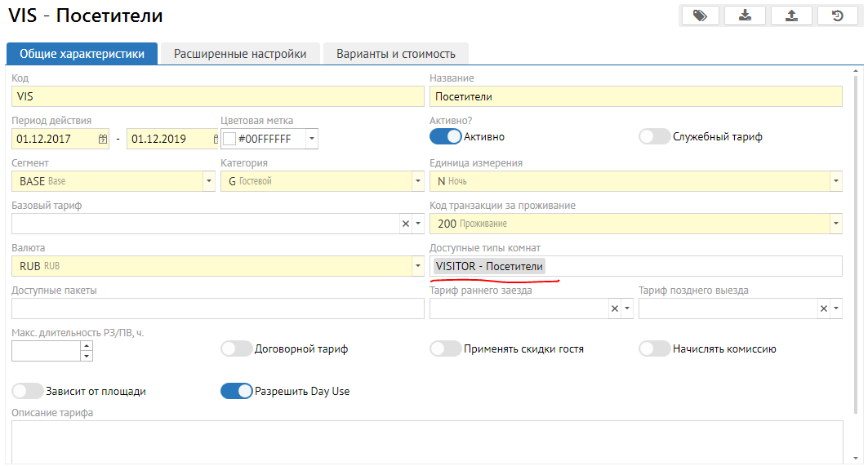The height and width of the screenshot is (466, 868).
Task: Turn on the Договорной тариф switch
Action: tap(236, 348)
